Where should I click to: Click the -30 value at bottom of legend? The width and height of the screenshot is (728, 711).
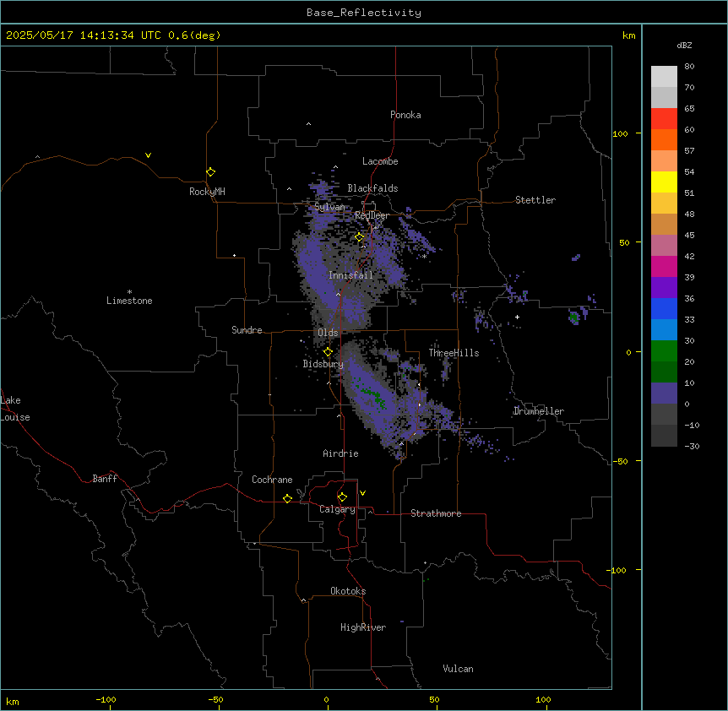[x=692, y=446]
